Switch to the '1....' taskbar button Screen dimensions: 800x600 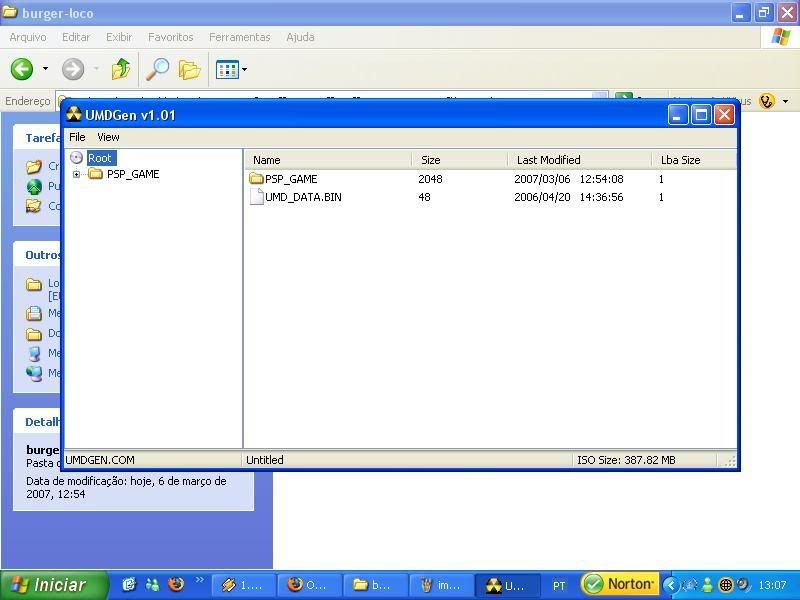(243, 585)
